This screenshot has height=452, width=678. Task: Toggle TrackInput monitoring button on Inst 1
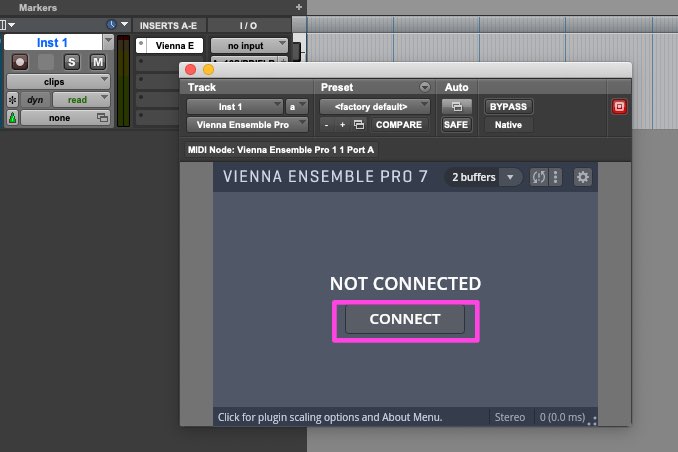(45, 62)
